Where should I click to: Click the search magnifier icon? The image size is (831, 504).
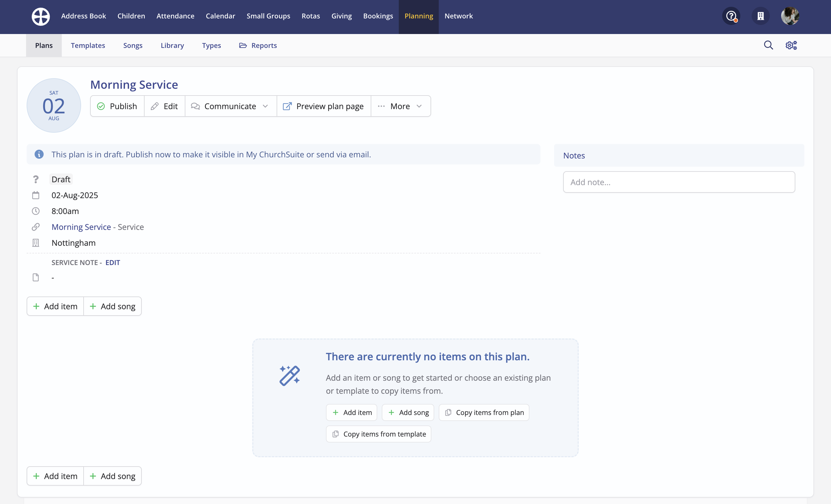pyautogui.click(x=768, y=45)
